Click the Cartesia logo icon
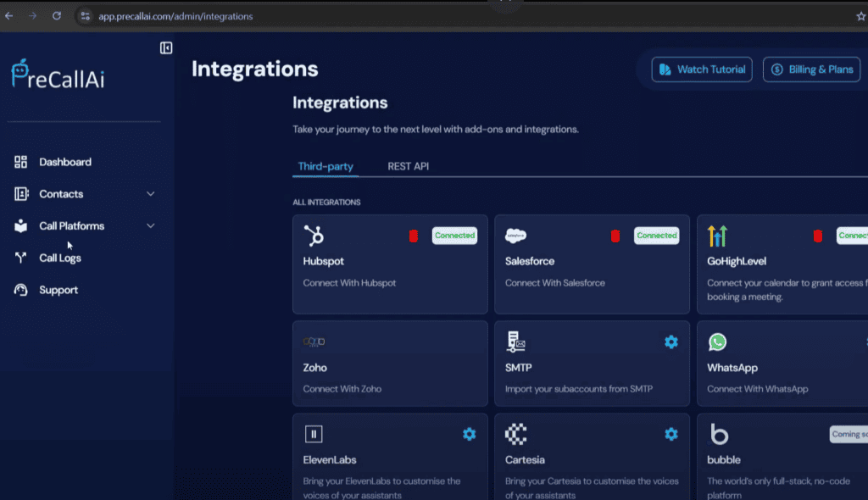The width and height of the screenshot is (868, 500). click(516, 434)
